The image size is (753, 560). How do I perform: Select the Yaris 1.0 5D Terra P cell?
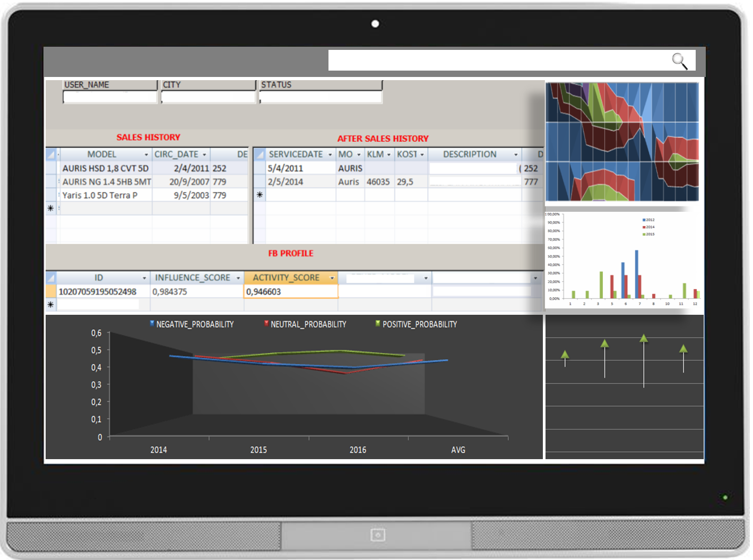106,195
